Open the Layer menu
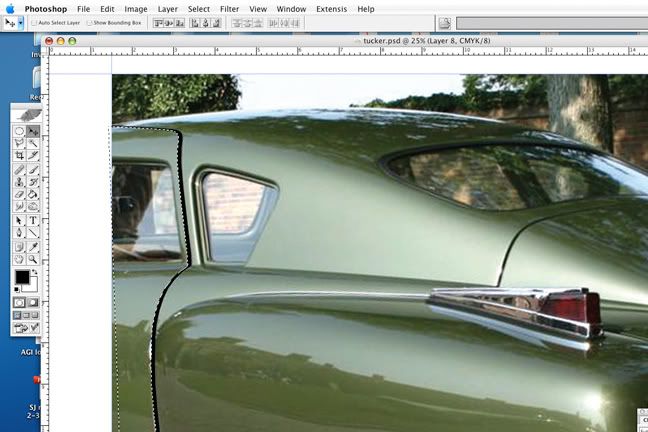Screen dimensions: 648x432 168,8
